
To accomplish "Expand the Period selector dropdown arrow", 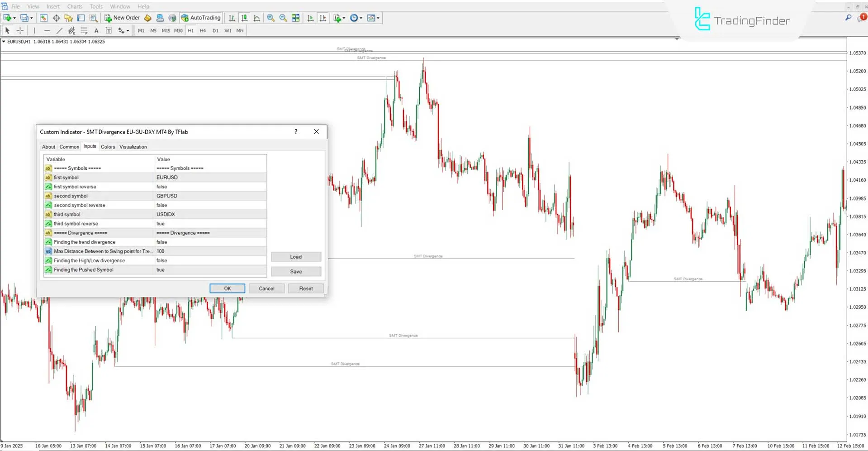I will 361,18.
